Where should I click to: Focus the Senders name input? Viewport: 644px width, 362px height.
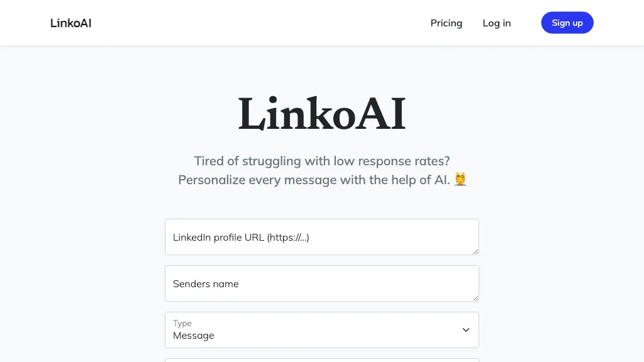pyautogui.click(x=322, y=283)
